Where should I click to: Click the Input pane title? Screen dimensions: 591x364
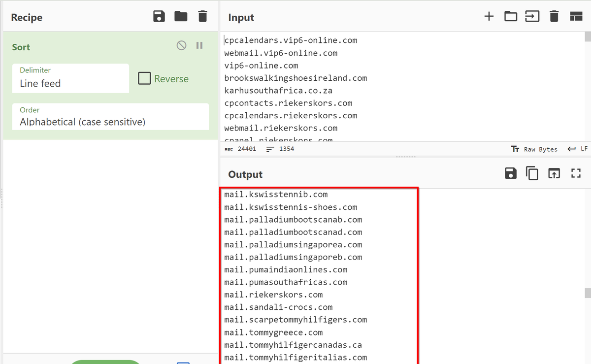pyautogui.click(x=241, y=18)
